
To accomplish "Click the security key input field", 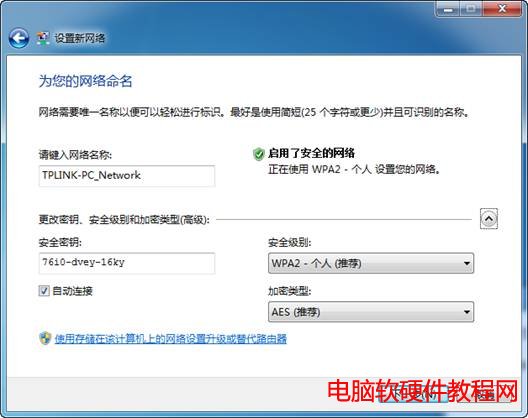I will pyautogui.click(x=127, y=263).
